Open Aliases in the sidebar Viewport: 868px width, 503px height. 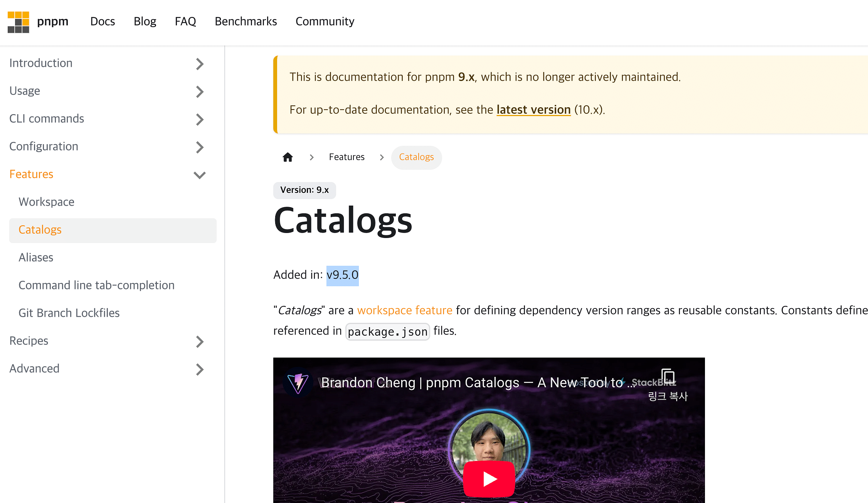click(x=36, y=257)
